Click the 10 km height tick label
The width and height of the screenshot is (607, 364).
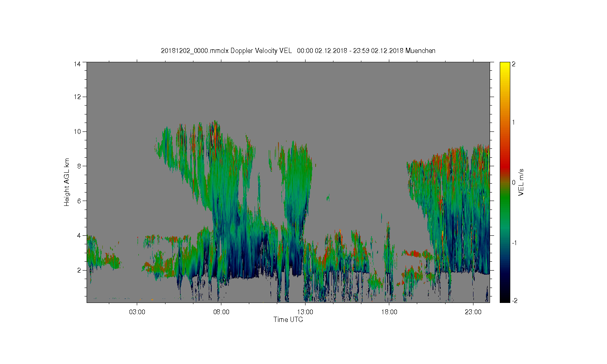pyautogui.click(x=77, y=131)
